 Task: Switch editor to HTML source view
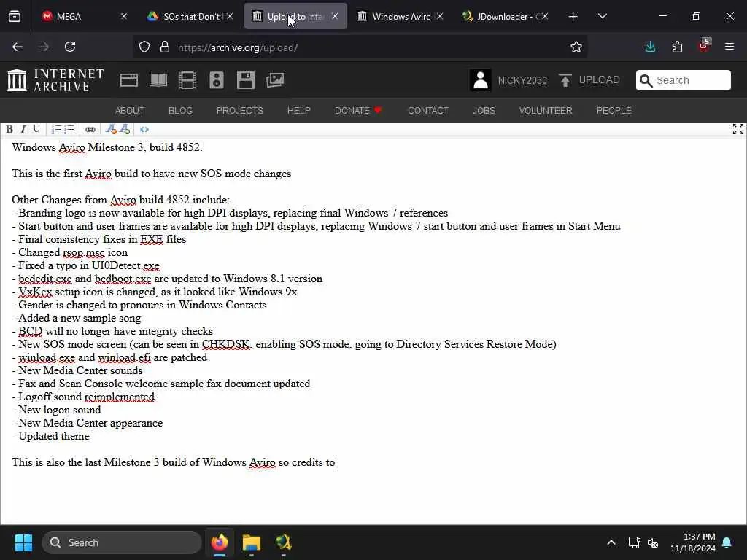tap(144, 130)
